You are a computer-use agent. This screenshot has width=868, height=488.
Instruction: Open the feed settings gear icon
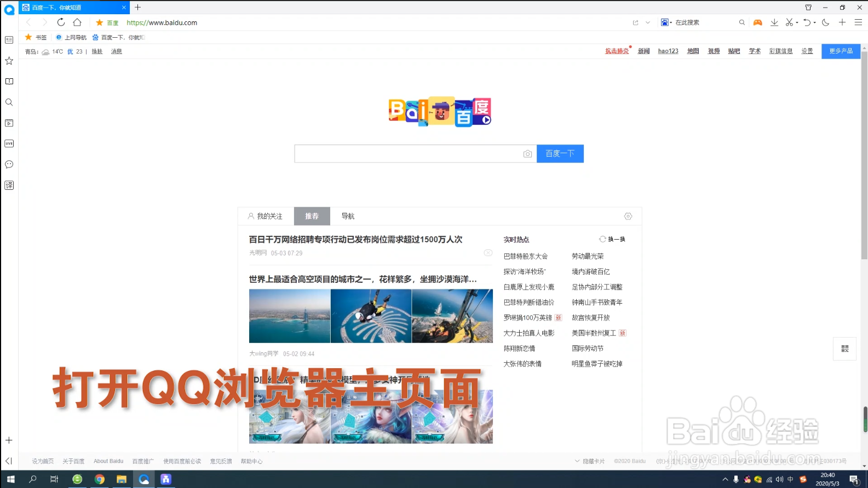628,216
